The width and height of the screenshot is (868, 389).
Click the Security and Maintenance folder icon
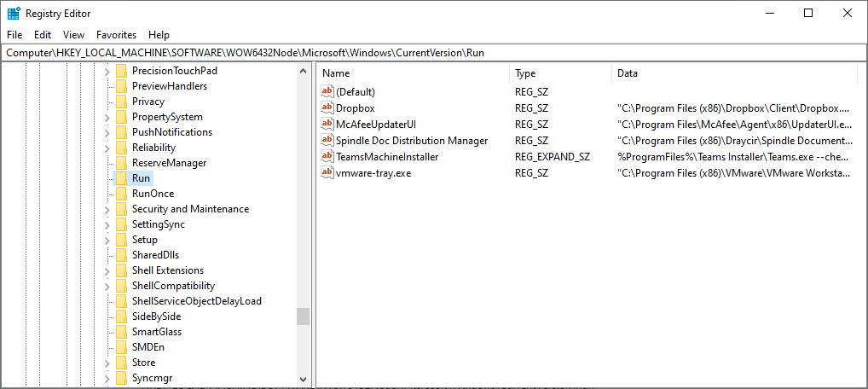coord(122,209)
